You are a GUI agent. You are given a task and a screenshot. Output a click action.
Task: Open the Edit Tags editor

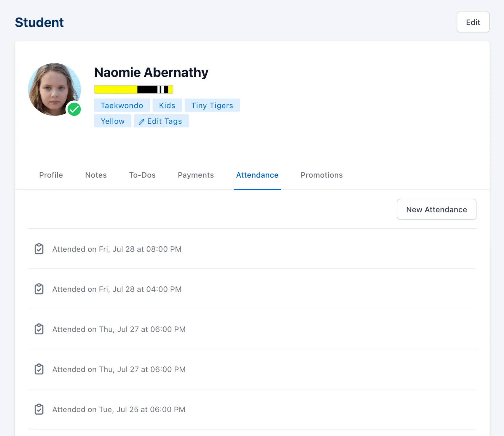161,121
